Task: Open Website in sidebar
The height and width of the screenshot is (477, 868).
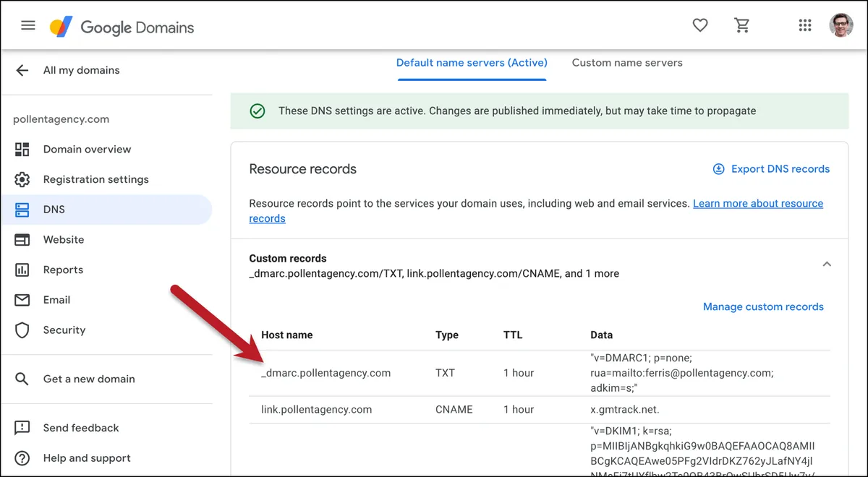Action: 107,239
